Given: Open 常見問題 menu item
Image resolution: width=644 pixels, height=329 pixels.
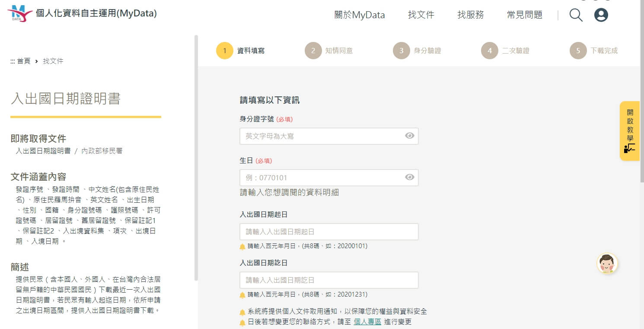Looking at the screenshot, I should [x=524, y=15].
